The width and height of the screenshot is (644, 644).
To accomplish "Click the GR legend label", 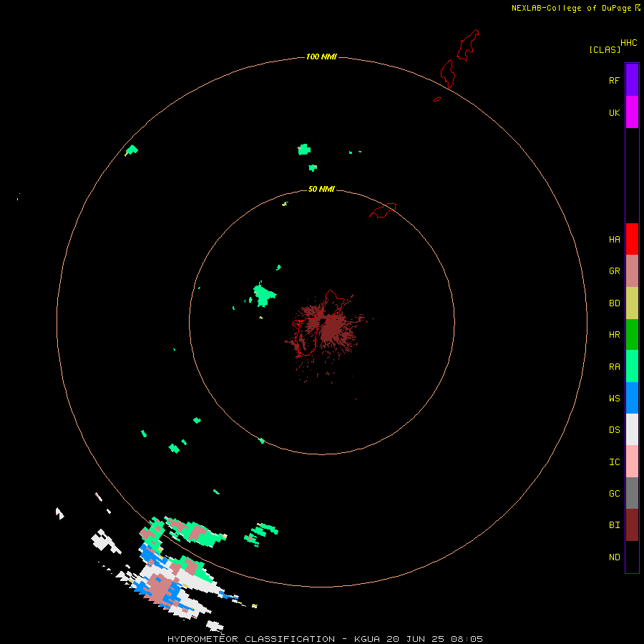I will [x=614, y=271].
